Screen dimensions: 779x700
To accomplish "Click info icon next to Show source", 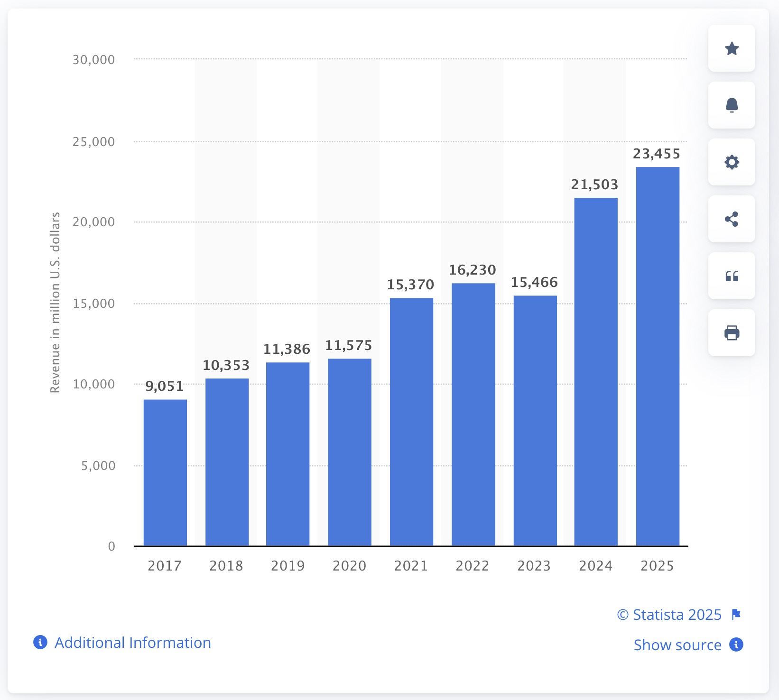I will pyautogui.click(x=736, y=645).
